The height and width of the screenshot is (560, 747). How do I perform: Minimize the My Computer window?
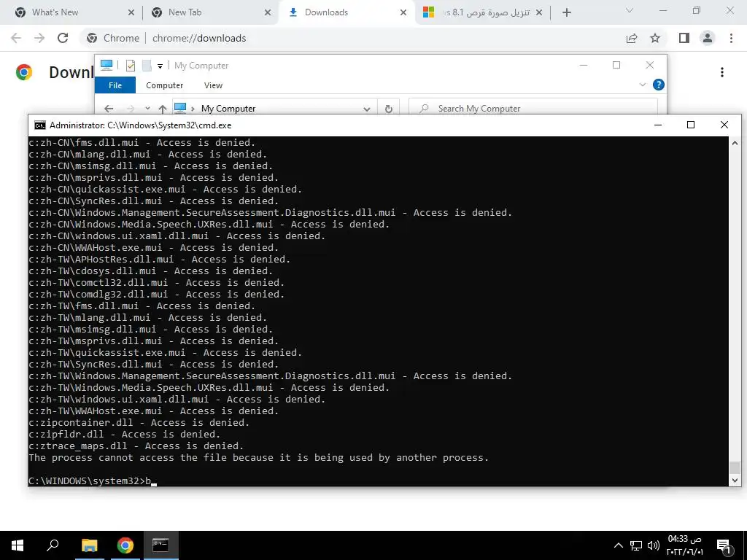[x=583, y=65]
